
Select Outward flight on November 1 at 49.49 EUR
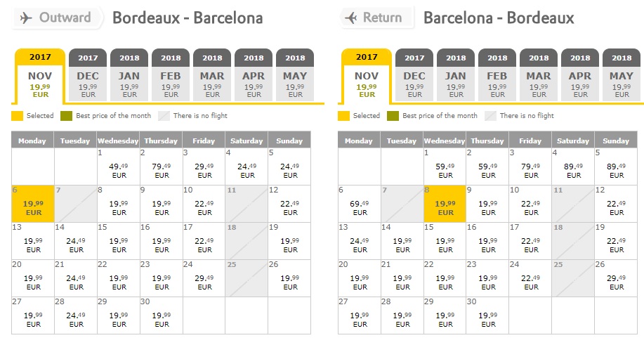118,167
